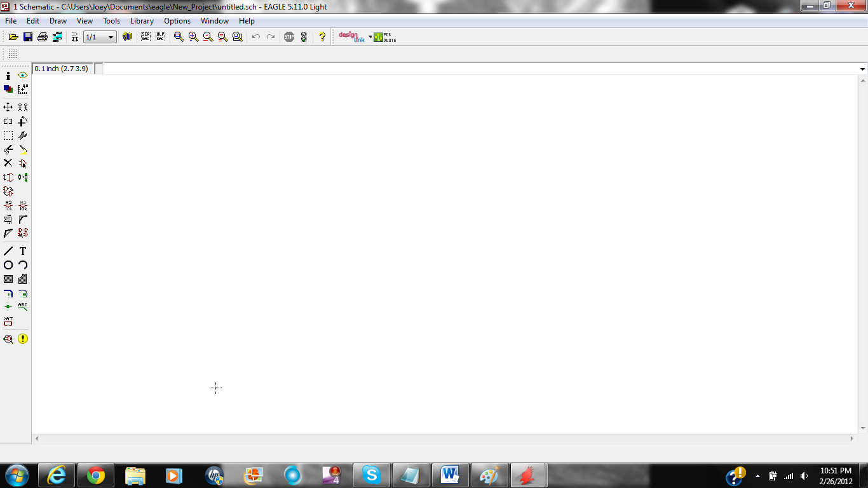Switch to the board editor icon
This screenshot has width=868, height=488.
(75, 37)
